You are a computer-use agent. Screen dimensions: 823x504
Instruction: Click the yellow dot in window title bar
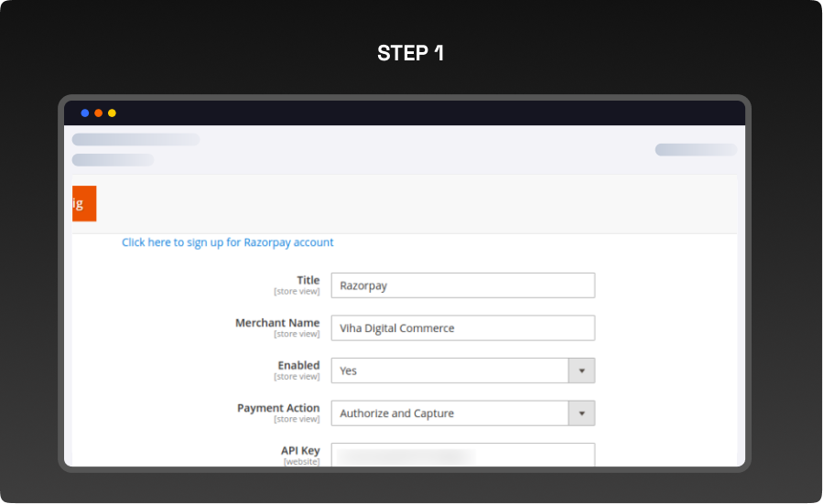tap(112, 113)
